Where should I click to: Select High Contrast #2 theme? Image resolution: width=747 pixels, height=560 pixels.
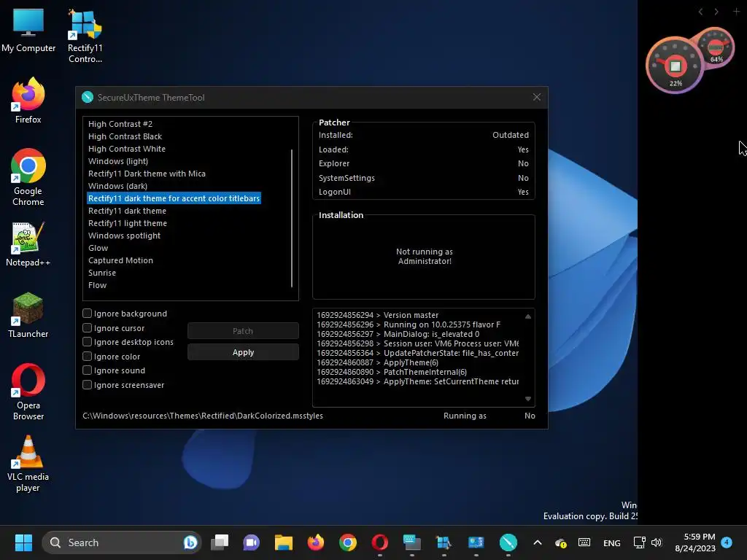pyautogui.click(x=120, y=124)
